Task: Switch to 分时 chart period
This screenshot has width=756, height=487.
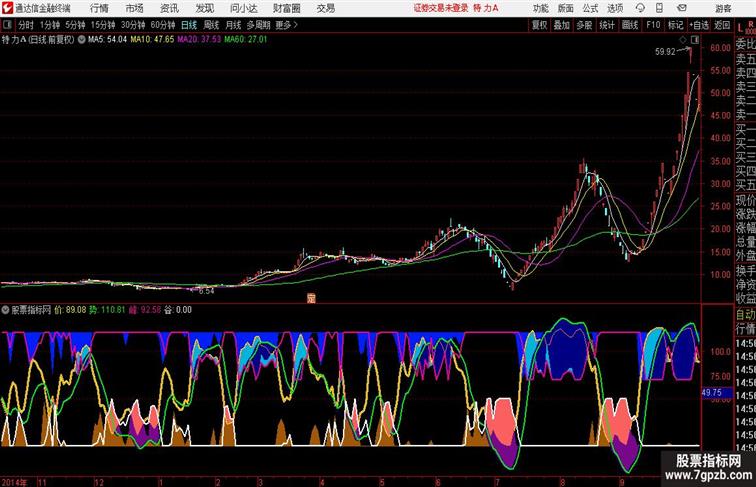Action: [26, 25]
